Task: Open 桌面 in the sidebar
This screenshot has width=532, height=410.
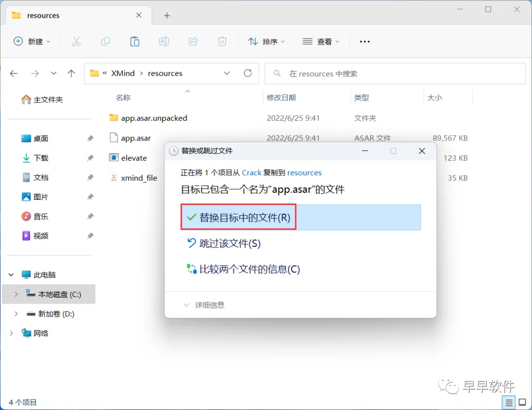Action: [35, 138]
